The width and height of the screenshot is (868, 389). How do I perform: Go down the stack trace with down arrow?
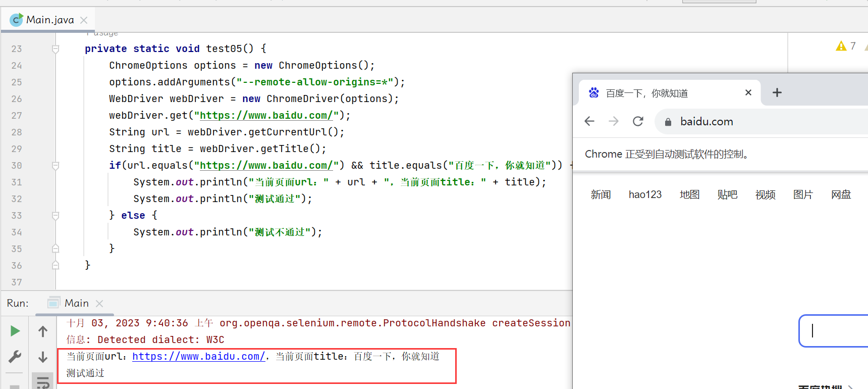point(43,357)
